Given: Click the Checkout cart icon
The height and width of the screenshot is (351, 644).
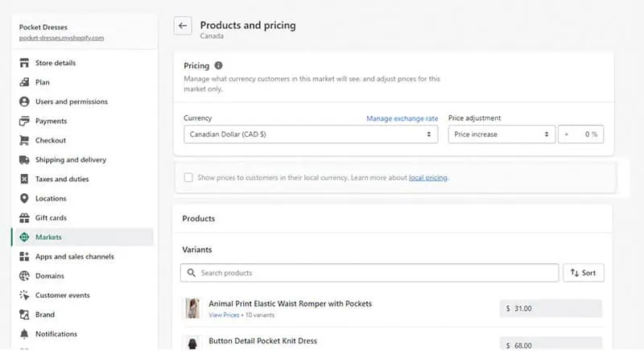Looking at the screenshot, I should click(x=24, y=140).
